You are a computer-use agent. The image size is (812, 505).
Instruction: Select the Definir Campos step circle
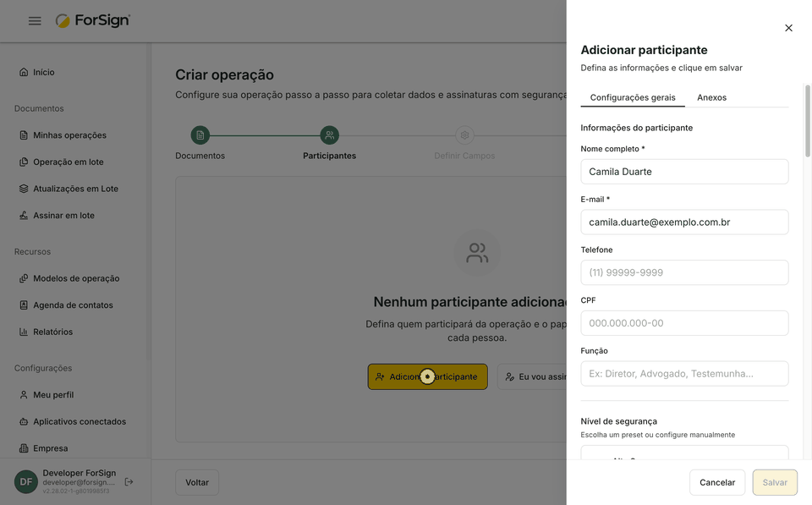click(464, 135)
